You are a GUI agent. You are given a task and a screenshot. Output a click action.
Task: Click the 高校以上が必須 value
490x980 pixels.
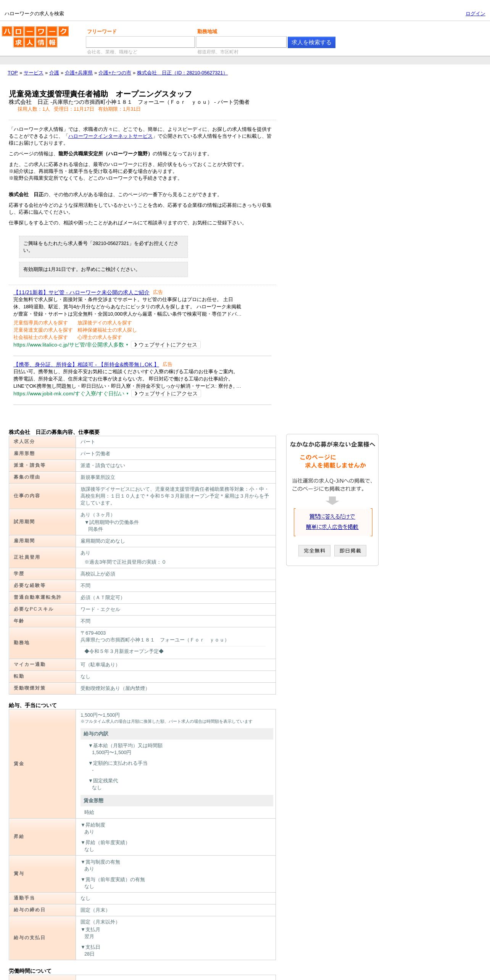pos(98,574)
